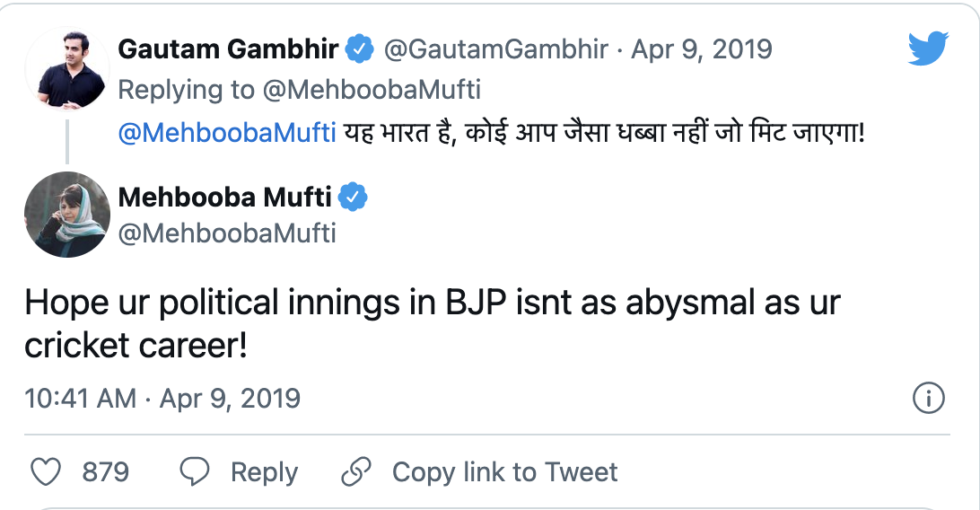Click the 879 likes count

(x=106, y=472)
